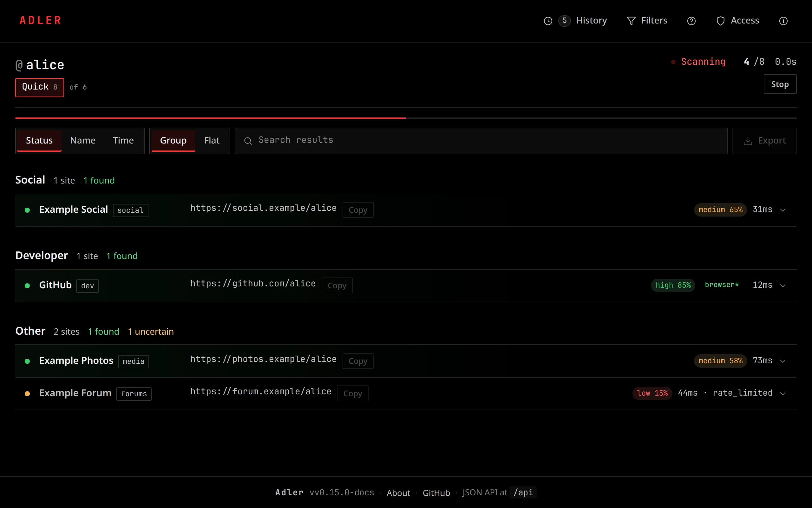Focus the Search results field
The height and width of the screenshot is (508, 812).
point(481,141)
